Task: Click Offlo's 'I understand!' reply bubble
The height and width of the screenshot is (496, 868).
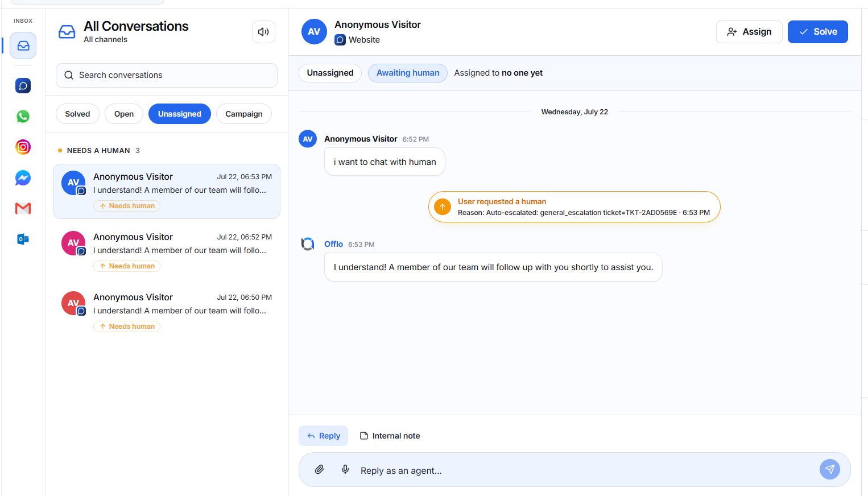Action: pos(493,267)
